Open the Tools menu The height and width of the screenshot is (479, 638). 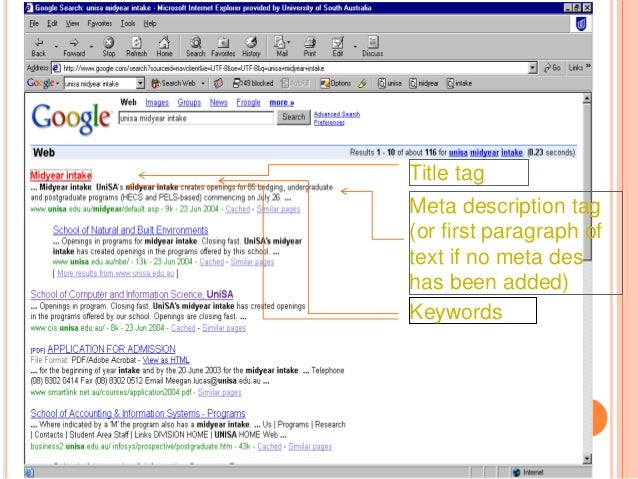click(x=128, y=24)
